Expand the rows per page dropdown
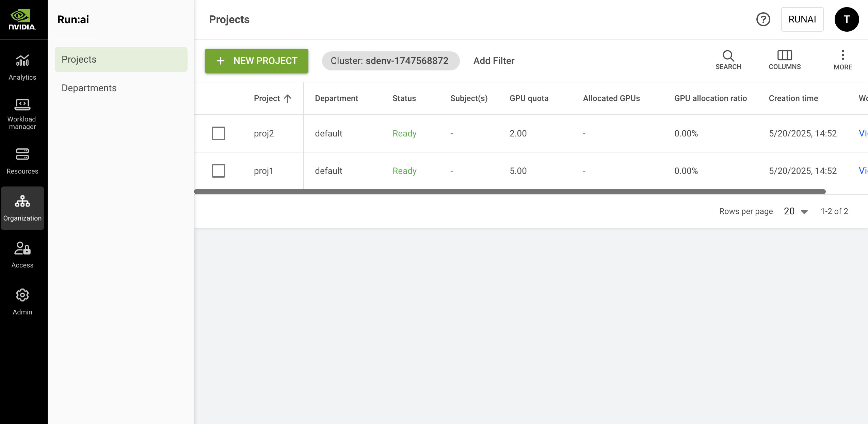Viewport: 868px width, 424px height. (795, 211)
